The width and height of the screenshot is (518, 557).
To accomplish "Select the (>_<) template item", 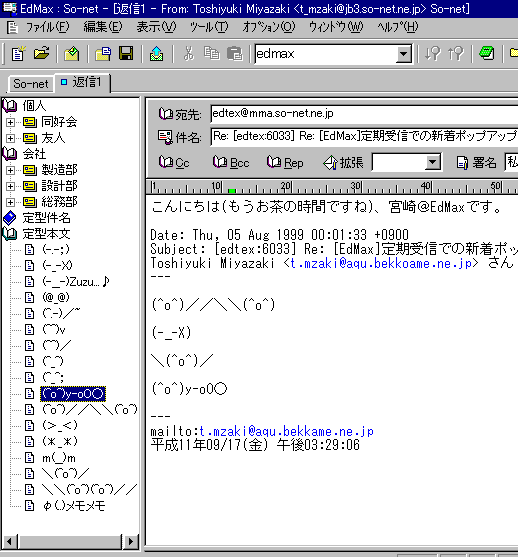I will tap(59, 426).
